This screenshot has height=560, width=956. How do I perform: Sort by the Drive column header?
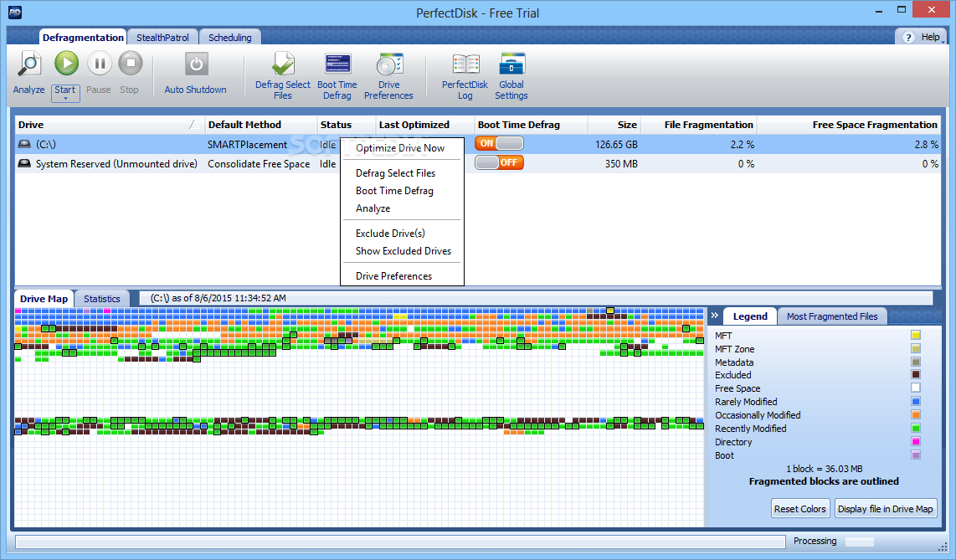pos(110,125)
